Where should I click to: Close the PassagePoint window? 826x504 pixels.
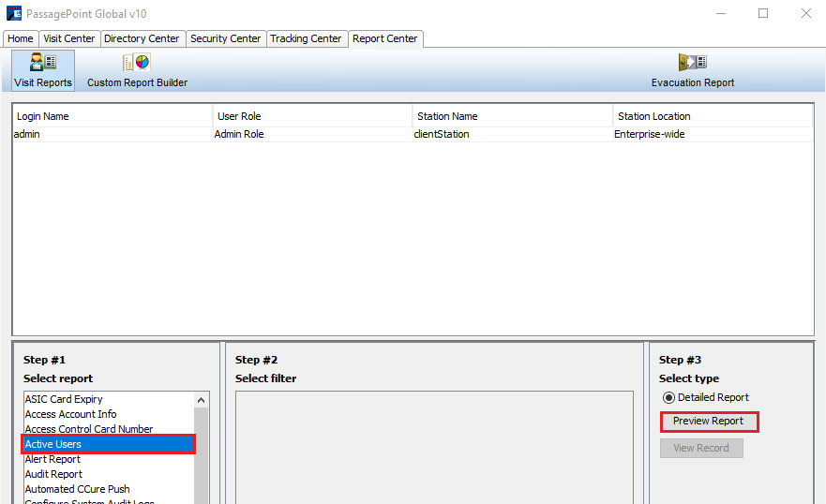tap(806, 14)
